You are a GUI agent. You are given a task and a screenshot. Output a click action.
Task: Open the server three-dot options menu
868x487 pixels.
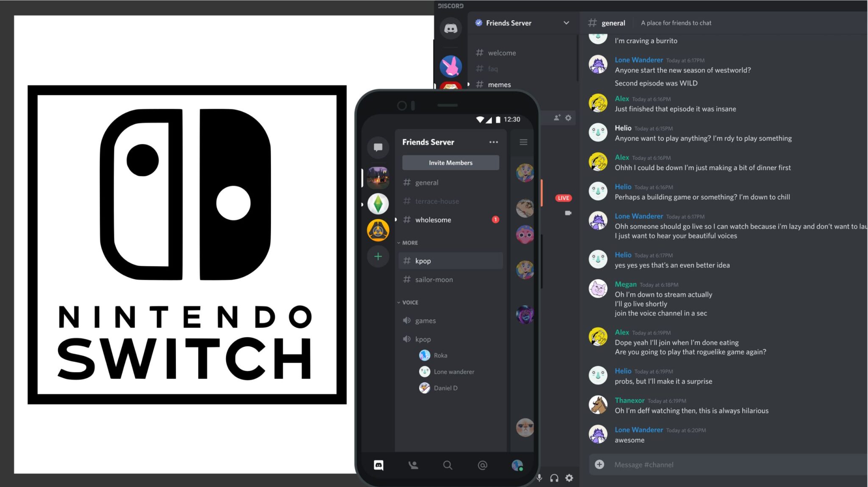493,142
